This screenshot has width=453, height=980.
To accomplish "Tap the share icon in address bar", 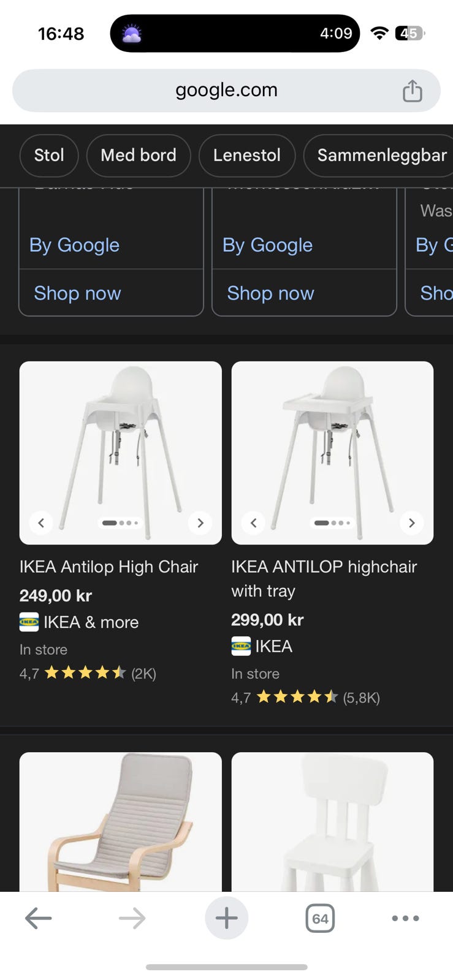I will click(412, 91).
